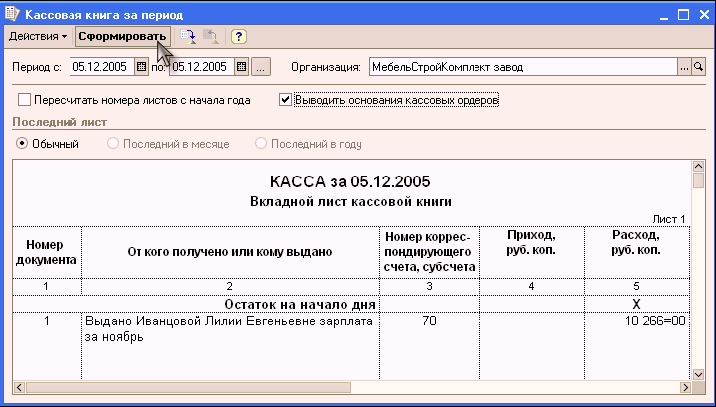Screen dimensions: 716x407
Task: Click the period end date field
Action: 200,67
